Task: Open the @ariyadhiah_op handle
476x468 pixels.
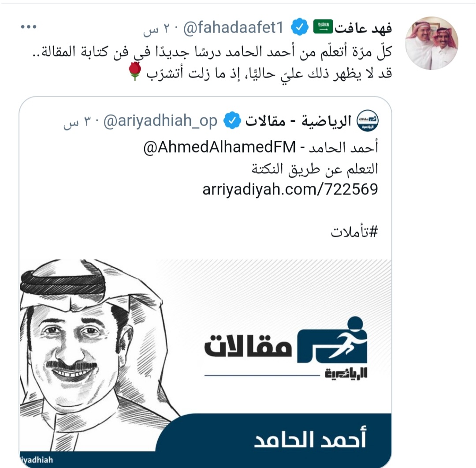Action: pyautogui.click(x=160, y=121)
